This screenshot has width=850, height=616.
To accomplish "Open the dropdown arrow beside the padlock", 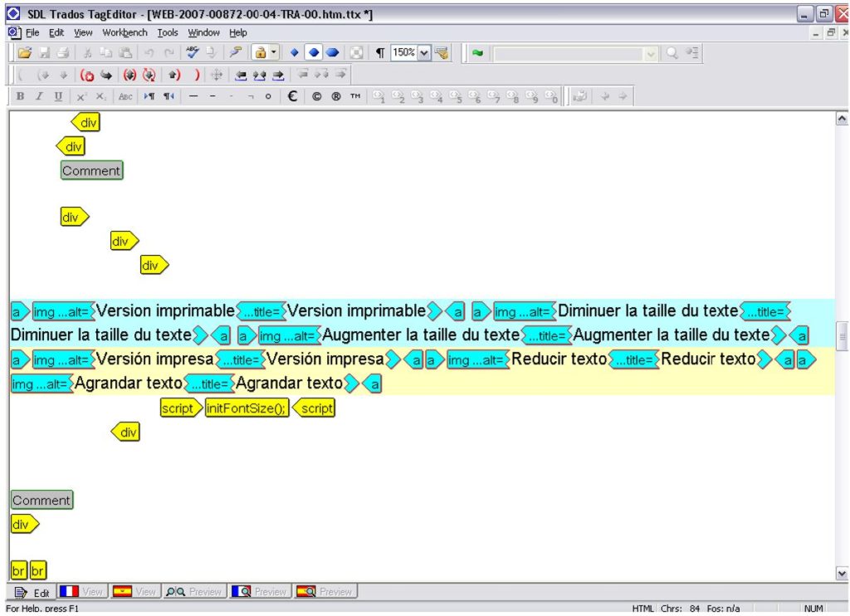I will pos(274,52).
